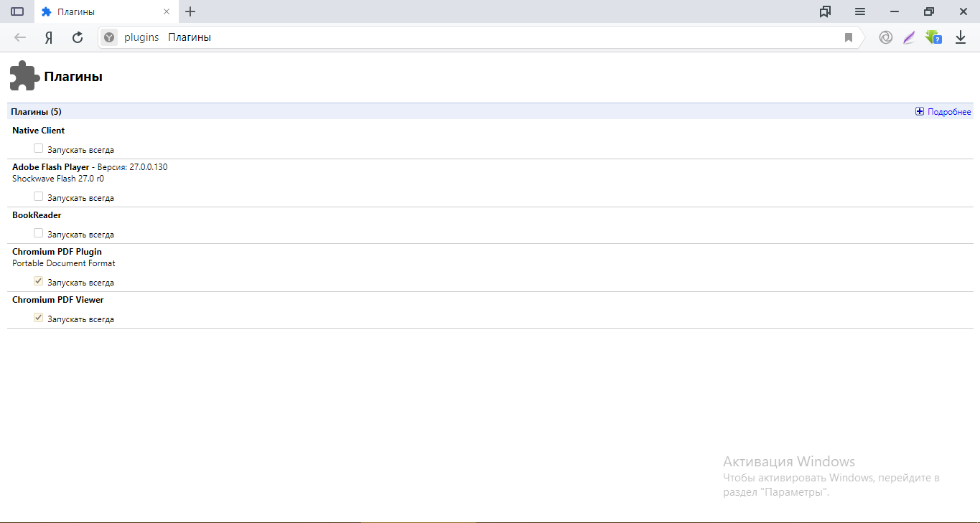Close the browser window

click(963, 11)
